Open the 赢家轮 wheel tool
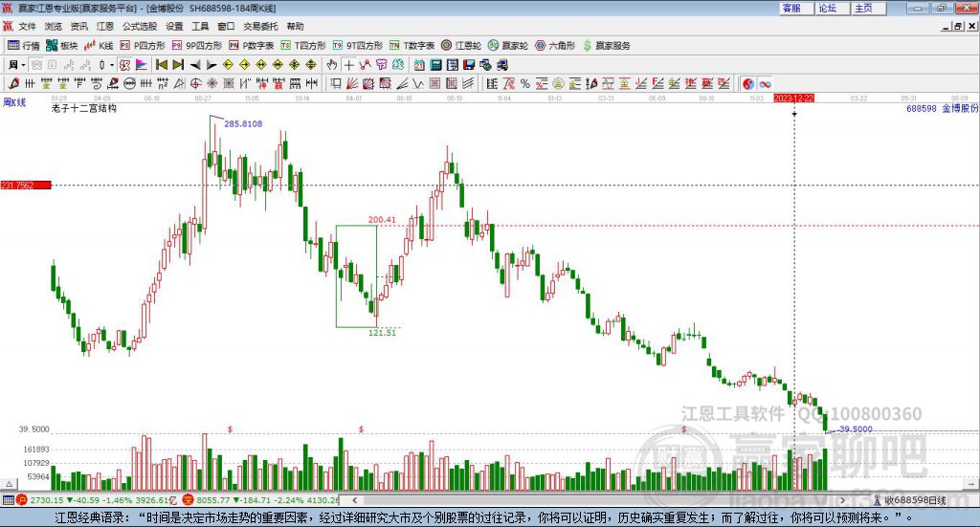This screenshot has width=980, height=527. pyautogui.click(x=508, y=46)
